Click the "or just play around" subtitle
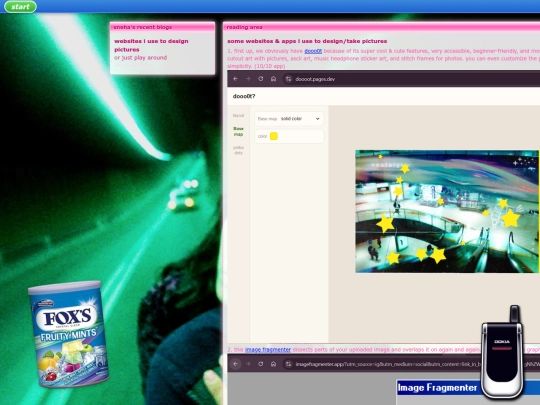Image resolution: width=540 pixels, height=405 pixels. coord(141,58)
